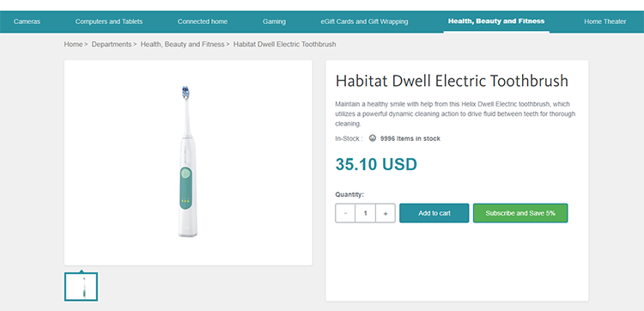
Task: Open the Cameras menu item
Action: tap(27, 21)
